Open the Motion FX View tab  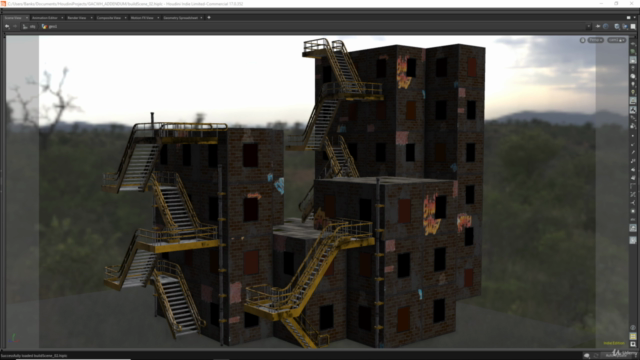[x=142, y=18]
